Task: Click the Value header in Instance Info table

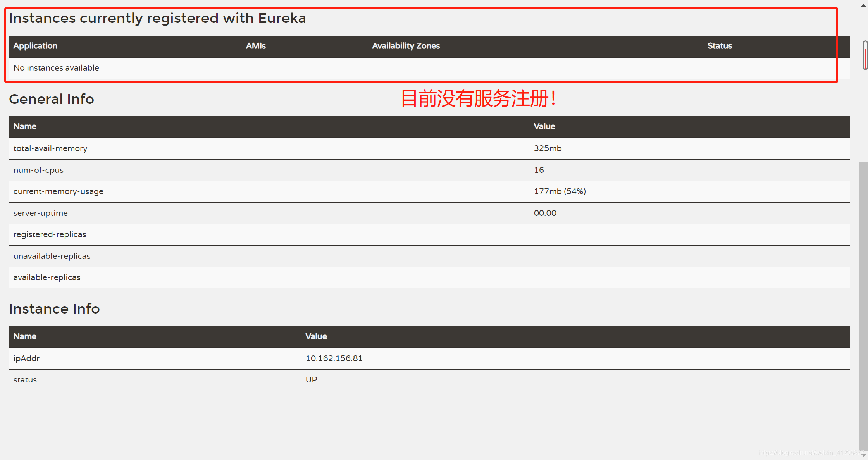Action: [x=316, y=336]
